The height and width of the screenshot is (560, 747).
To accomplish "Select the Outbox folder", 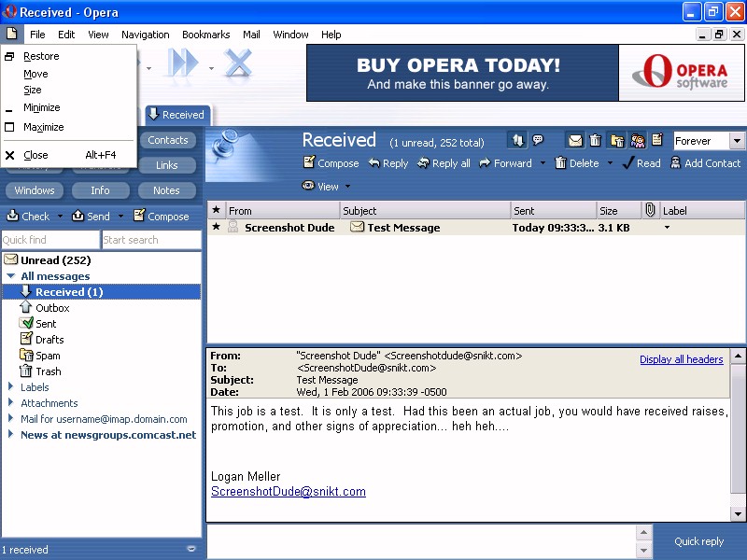I will pos(52,308).
